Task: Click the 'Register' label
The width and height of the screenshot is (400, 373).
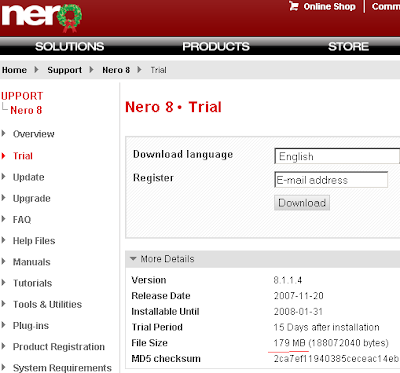Action: (153, 178)
